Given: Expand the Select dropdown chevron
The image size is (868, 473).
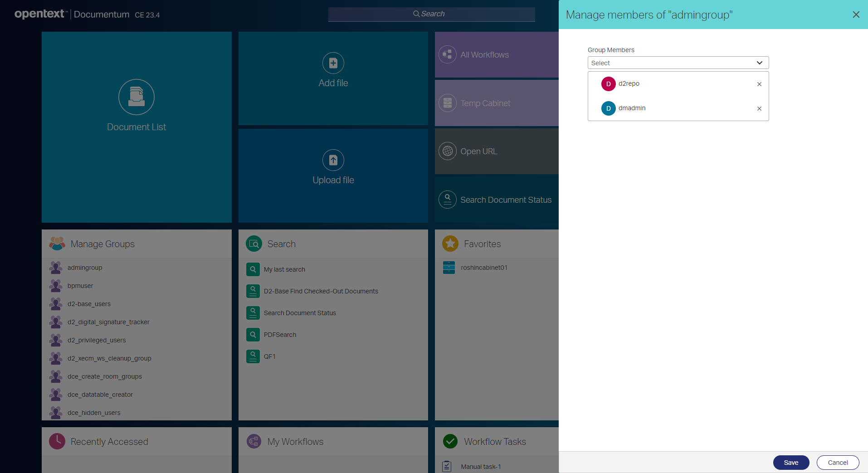Looking at the screenshot, I should pyautogui.click(x=759, y=63).
